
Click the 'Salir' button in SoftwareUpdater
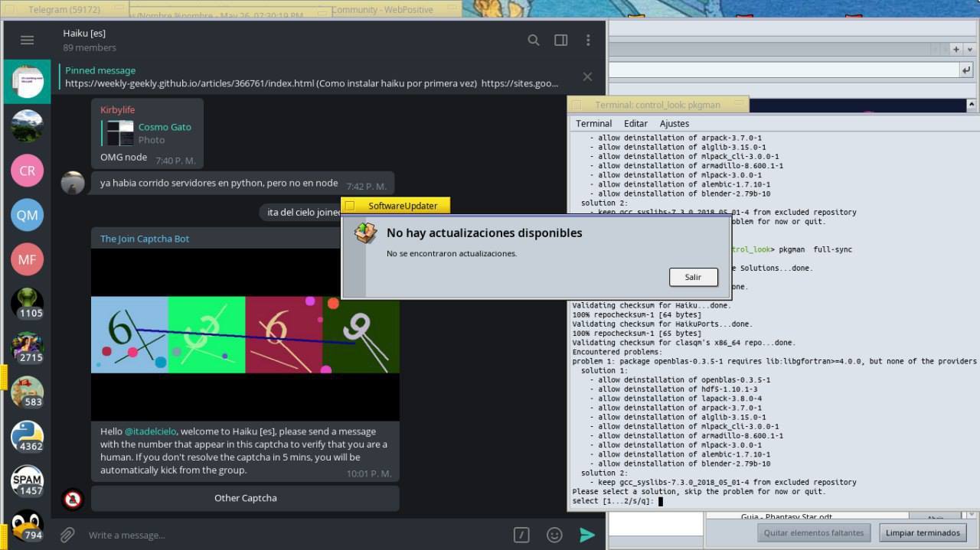click(x=693, y=277)
